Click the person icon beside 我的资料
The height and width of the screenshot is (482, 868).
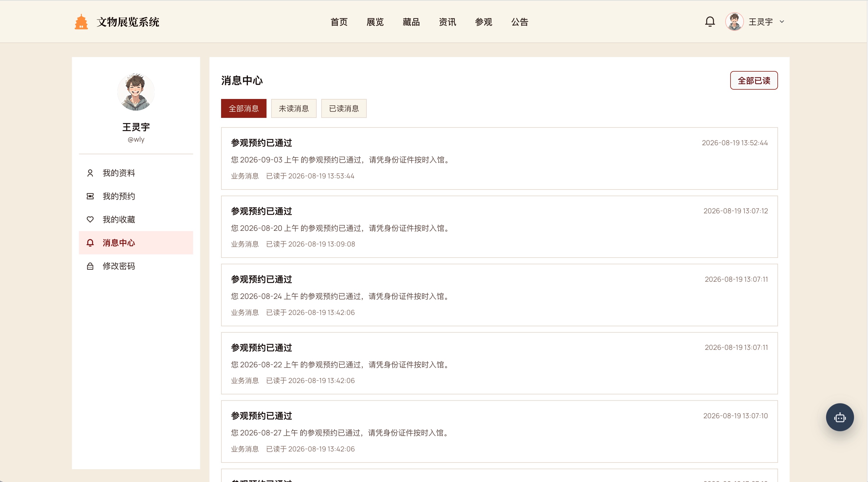click(90, 173)
